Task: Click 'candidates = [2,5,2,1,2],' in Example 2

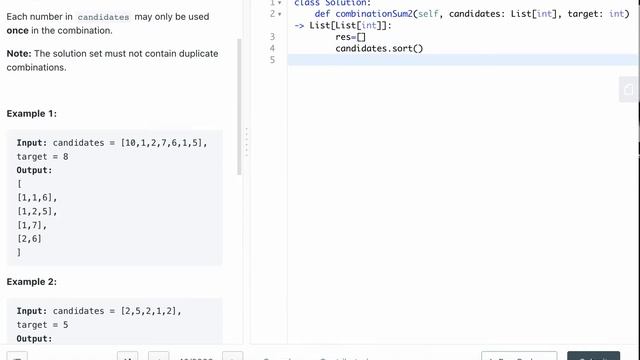Action: click(x=117, y=311)
